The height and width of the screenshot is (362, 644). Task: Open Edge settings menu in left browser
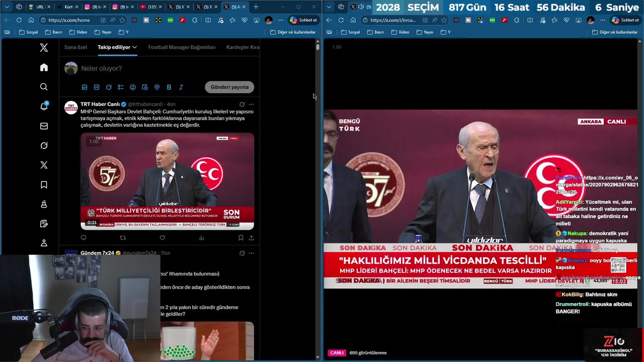[x=280, y=20]
